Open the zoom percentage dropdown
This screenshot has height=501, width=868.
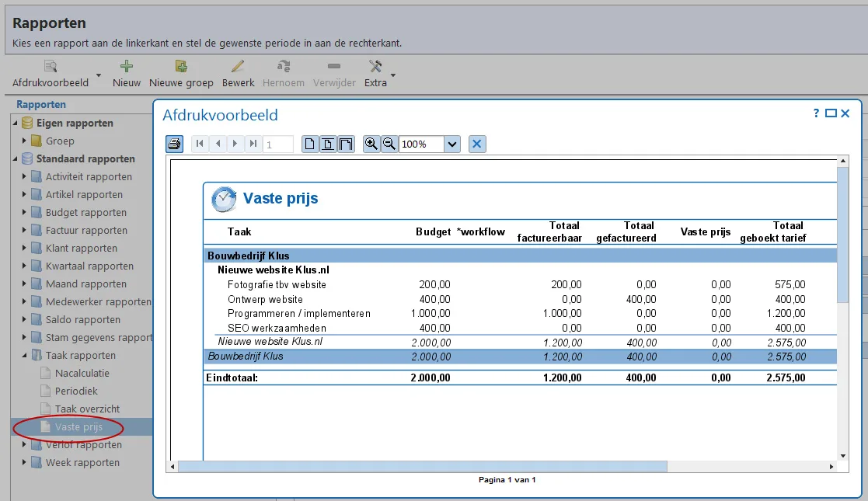452,144
